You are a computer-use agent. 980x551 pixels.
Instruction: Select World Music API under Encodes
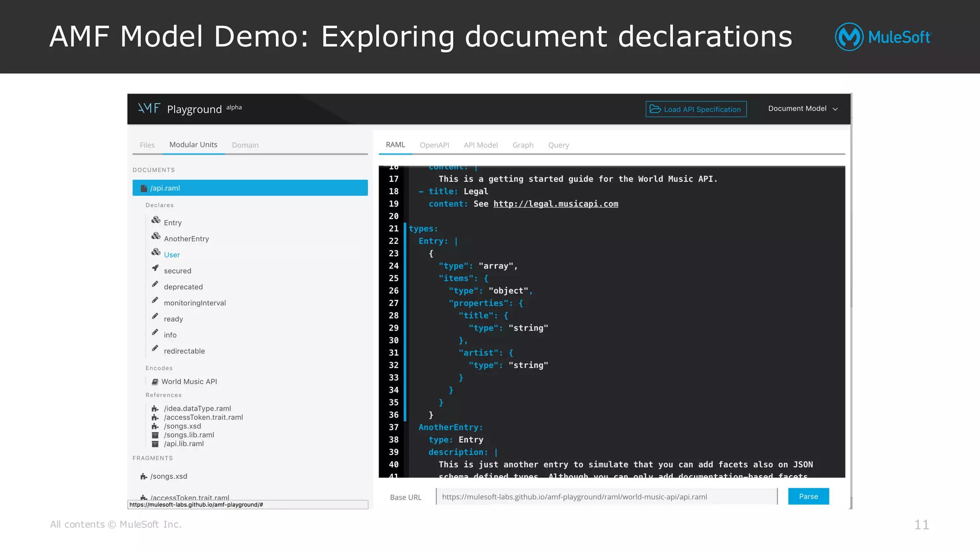click(x=189, y=382)
